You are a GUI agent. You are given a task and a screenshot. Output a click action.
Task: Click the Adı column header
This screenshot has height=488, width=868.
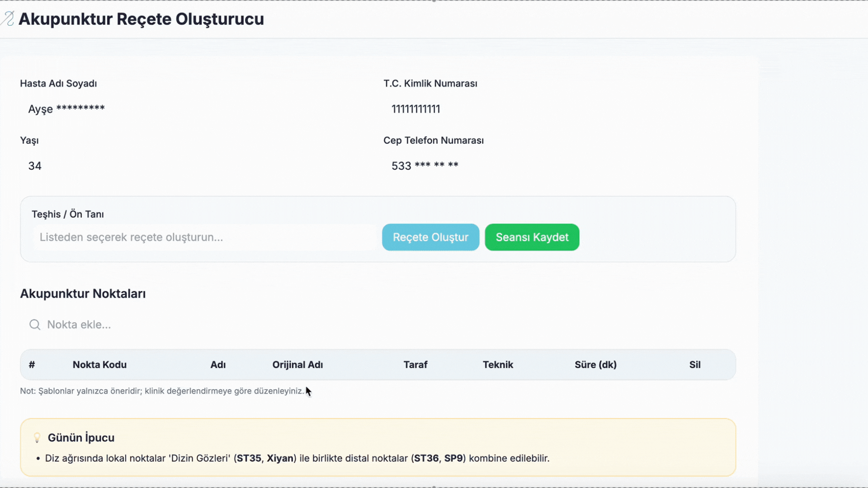[x=218, y=365]
